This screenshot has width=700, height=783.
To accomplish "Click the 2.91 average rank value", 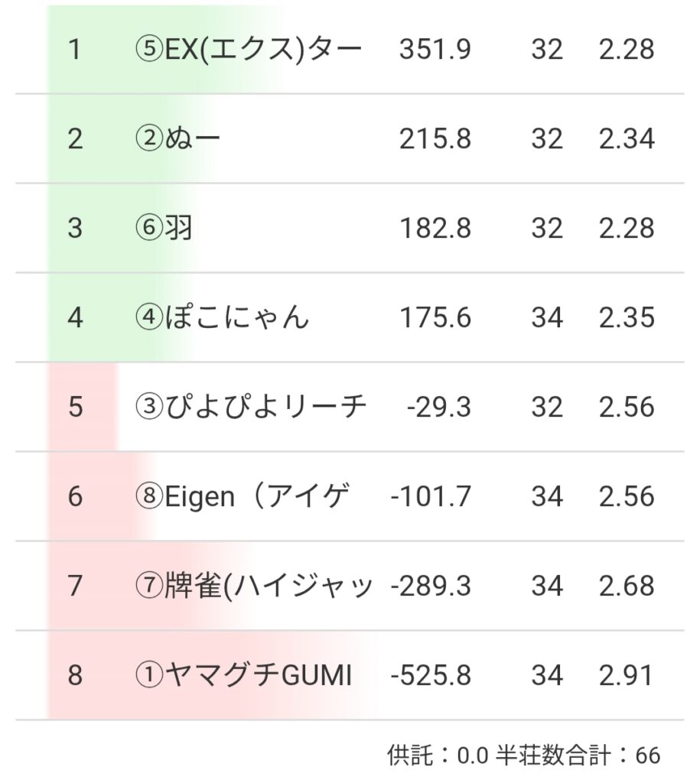I will (627, 675).
